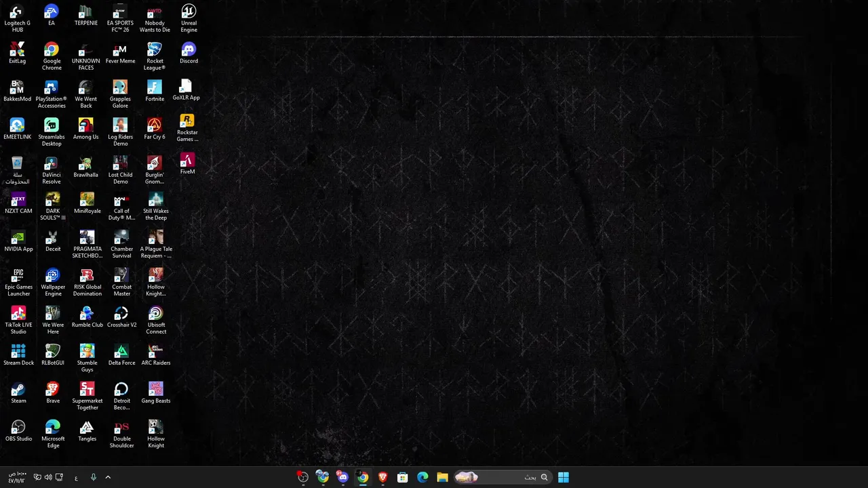This screenshot has width=868, height=488.
Task: Open the Rumble Club desktop icon
Action: click(87, 317)
